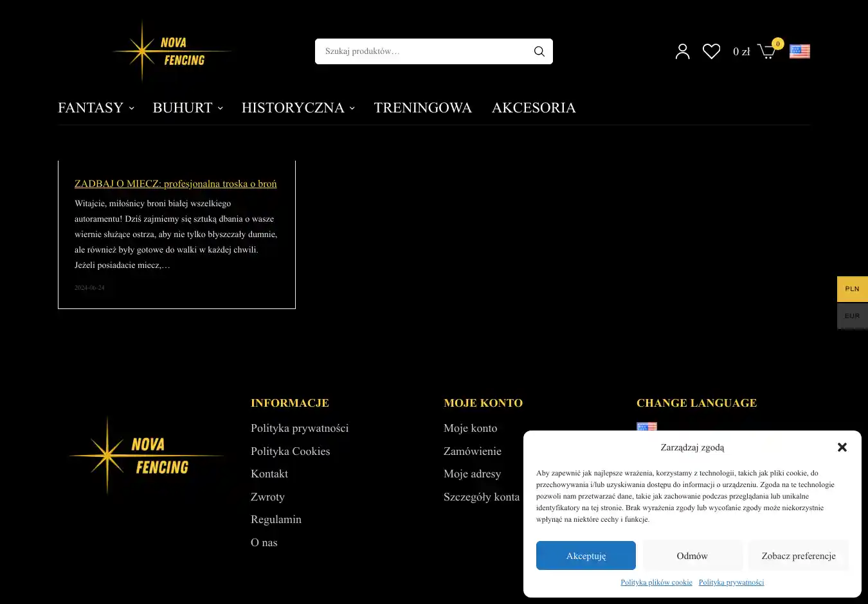Click the US flag in header
868x604 pixels.
click(799, 51)
